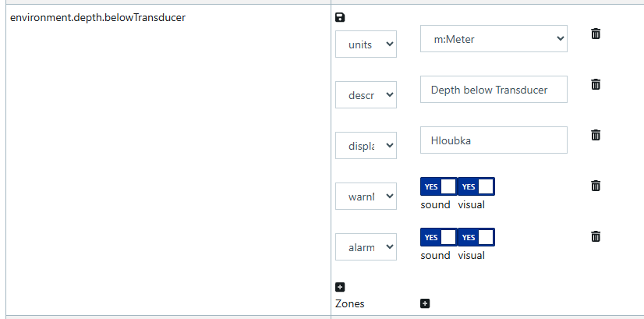Screen dimensions: 644x319
Task: Toggle alarm visual switch
Action: (x=476, y=237)
